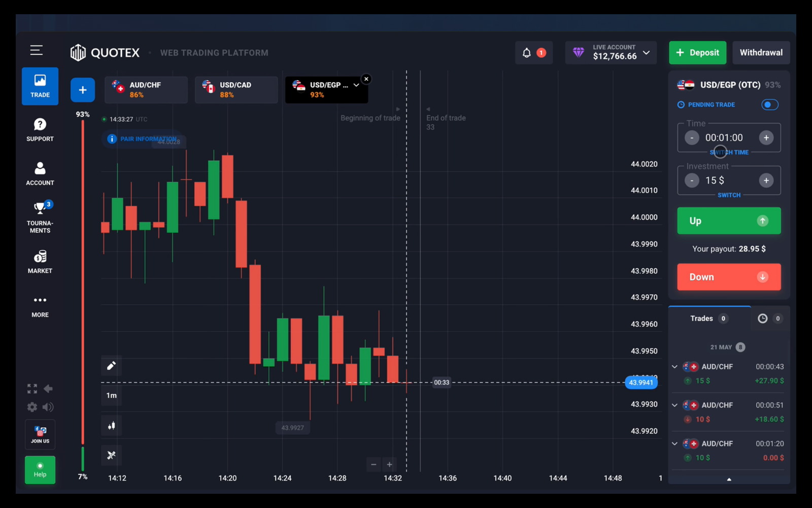Open the notifications bell
This screenshot has height=508, width=812.
[527, 53]
